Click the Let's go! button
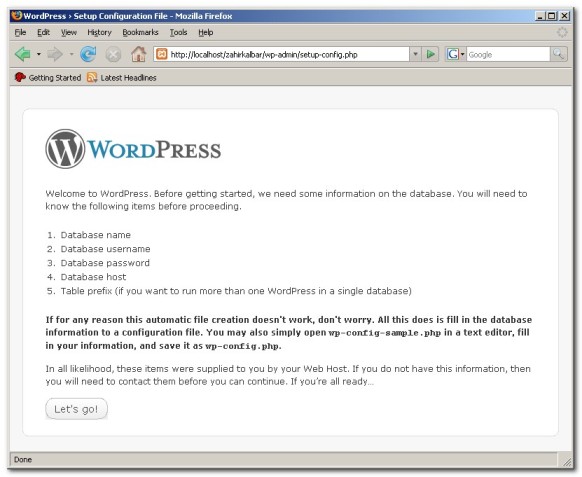Screen dimensions: 582x477 pyautogui.click(x=76, y=409)
